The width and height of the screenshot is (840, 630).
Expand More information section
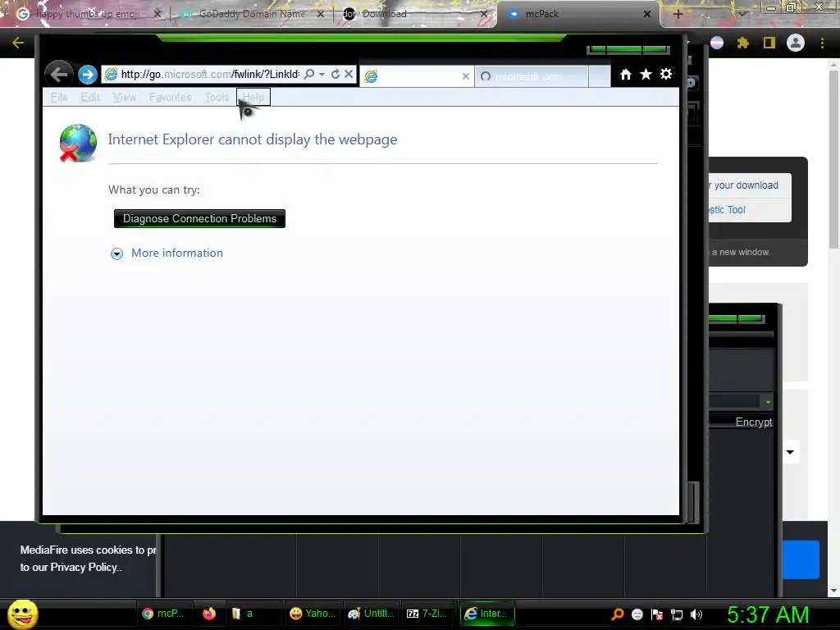[x=116, y=253]
